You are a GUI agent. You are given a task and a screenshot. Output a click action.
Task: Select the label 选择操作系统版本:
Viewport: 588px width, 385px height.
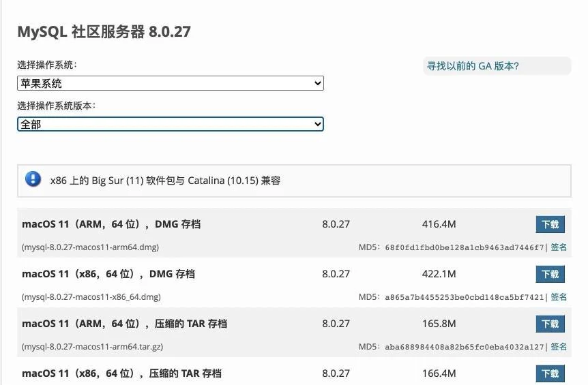click(x=56, y=106)
